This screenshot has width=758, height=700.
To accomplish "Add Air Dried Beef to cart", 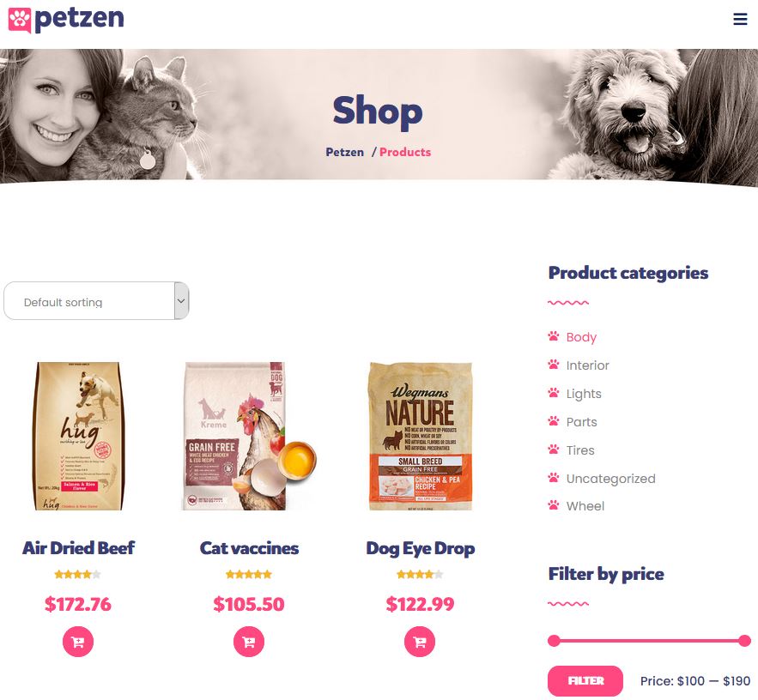I will click(78, 642).
